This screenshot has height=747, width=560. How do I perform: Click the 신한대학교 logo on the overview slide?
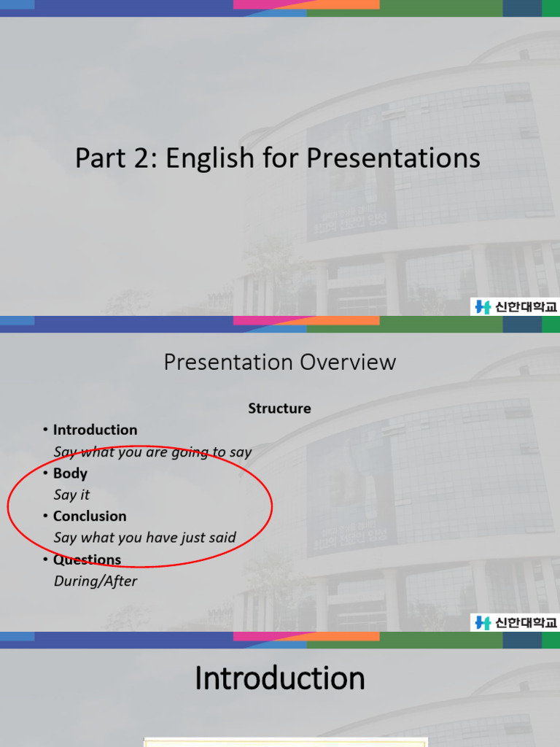pyautogui.click(x=515, y=623)
